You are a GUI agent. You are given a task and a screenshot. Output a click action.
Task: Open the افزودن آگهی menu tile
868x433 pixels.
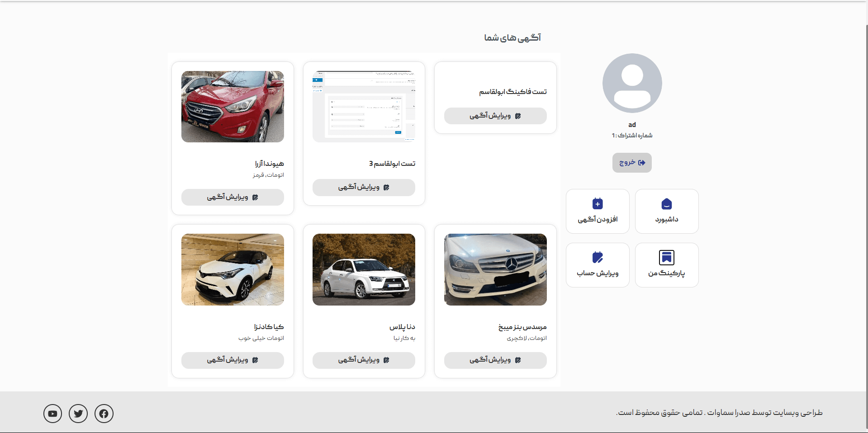tap(598, 211)
